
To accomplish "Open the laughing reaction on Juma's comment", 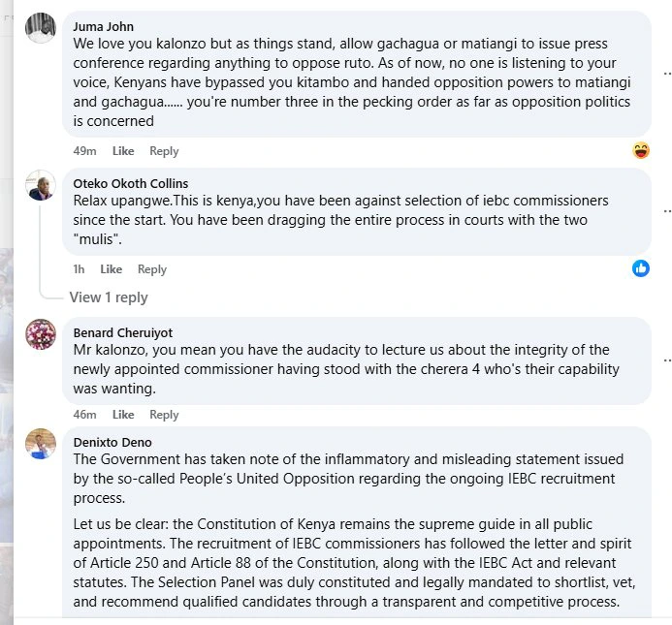I will [641, 150].
